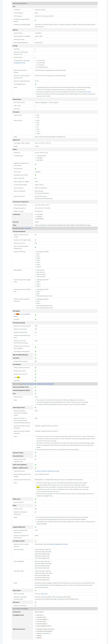Click the VPN Server checkmark
Screen dimensions: 108x644
click(35, 602)
